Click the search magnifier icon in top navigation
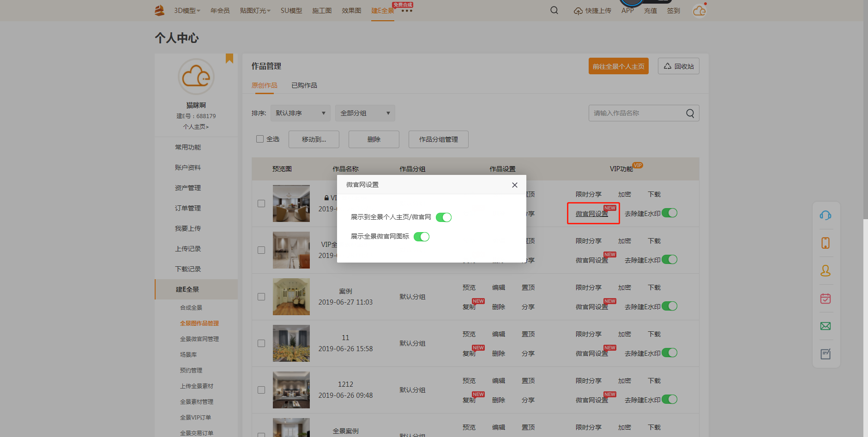The image size is (868, 437). point(554,10)
